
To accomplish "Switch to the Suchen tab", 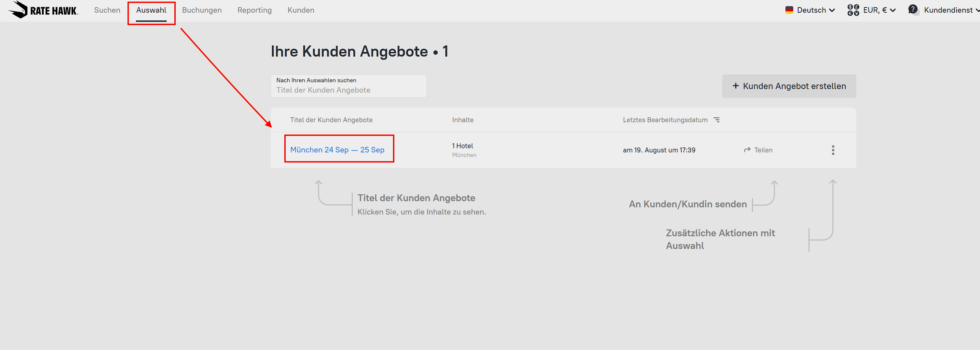I will click(x=107, y=10).
